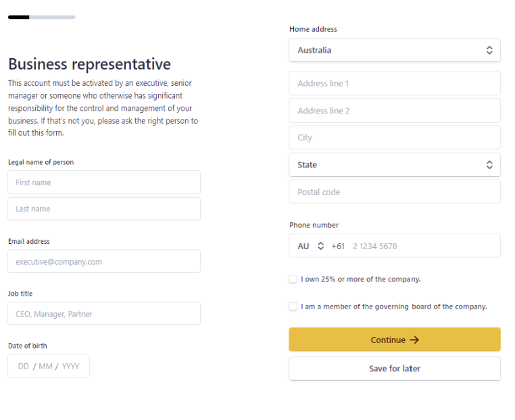Click the Save for later button

click(395, 369)
